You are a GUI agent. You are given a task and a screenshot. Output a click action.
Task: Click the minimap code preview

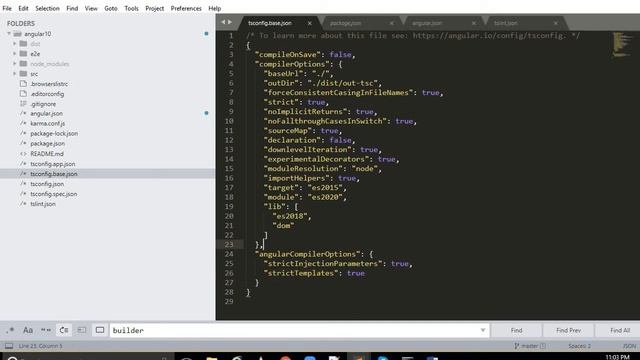622,45
